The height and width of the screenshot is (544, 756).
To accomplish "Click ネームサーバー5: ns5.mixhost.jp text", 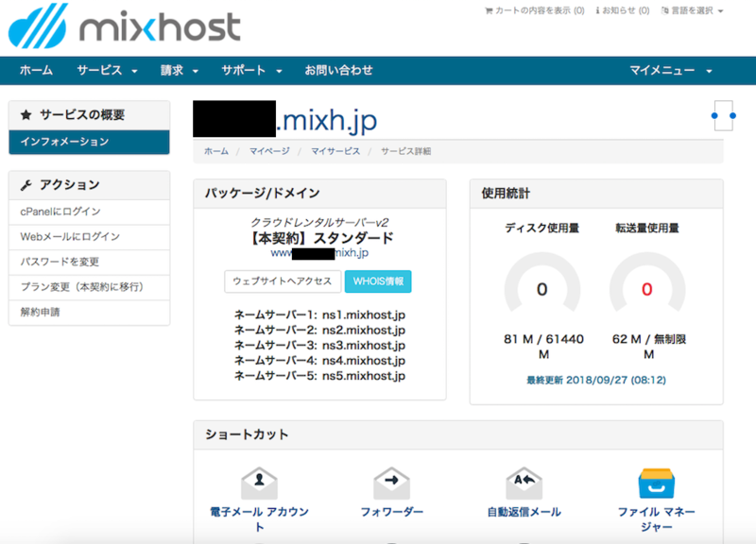I will pyautogui.click(x=319, y=376).
